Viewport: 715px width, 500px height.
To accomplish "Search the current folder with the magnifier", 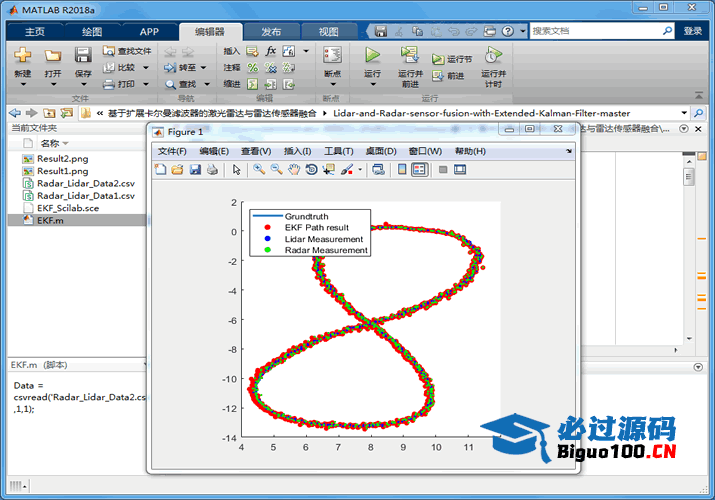I will tap(698, 113).
